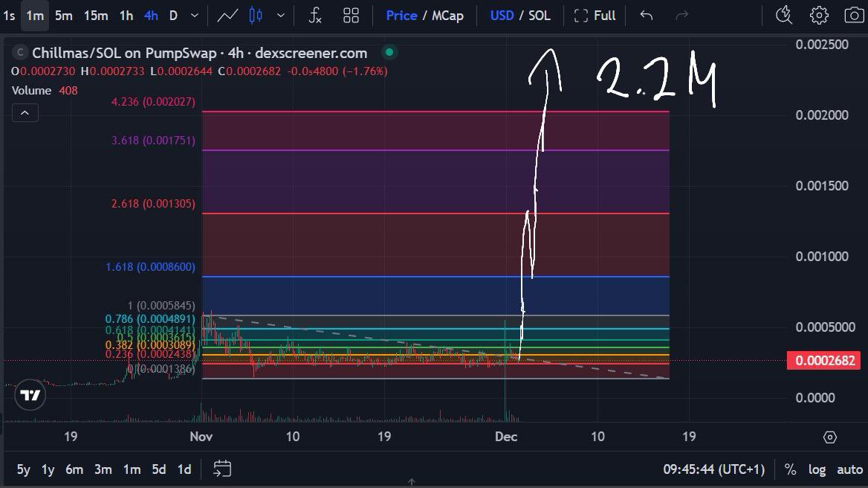The image size is (868, 488).
Task: Select the D daily timeframe
Action: (173, 16)
